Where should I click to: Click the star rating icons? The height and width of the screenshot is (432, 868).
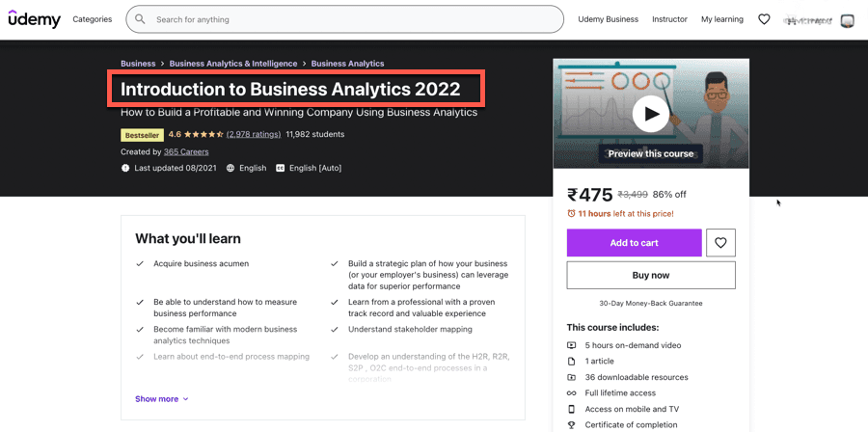(204, 135)
